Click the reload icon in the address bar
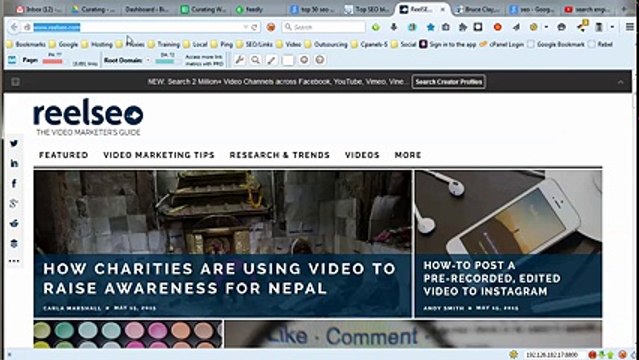639x360 pixels. pos(254,27)
